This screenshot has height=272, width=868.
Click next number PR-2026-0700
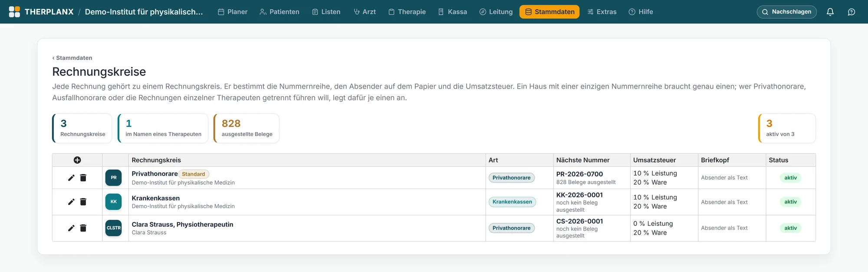pos(579,174)
